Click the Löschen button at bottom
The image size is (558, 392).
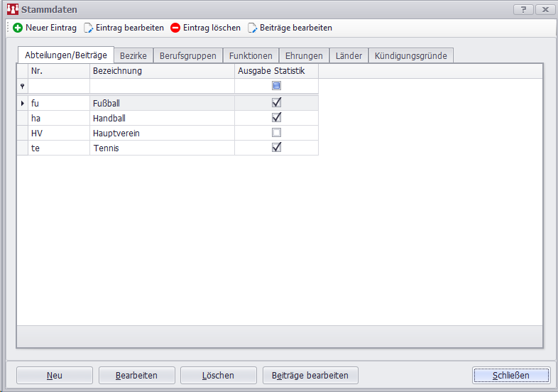219,375
